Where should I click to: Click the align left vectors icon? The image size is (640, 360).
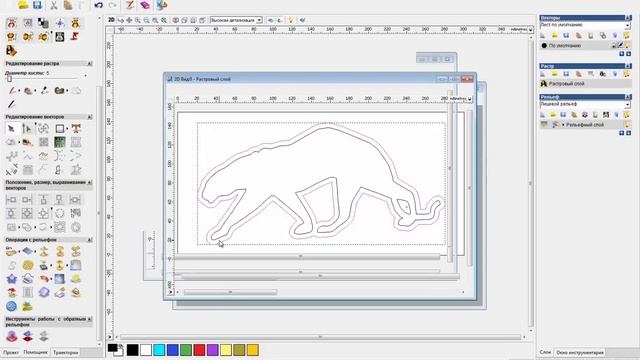pyautogui.click(x=11, y=200)
